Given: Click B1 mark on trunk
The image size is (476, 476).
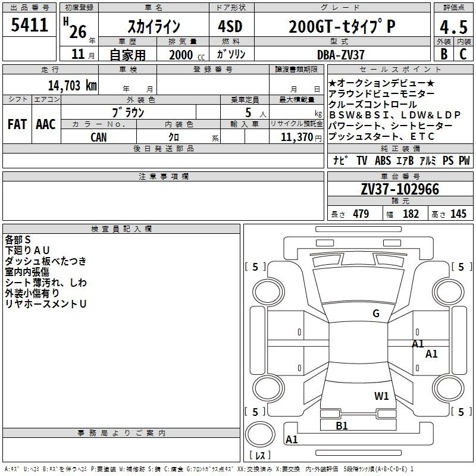Looking at the screenshot, I should pyautogui.click(x=342, y=426).
